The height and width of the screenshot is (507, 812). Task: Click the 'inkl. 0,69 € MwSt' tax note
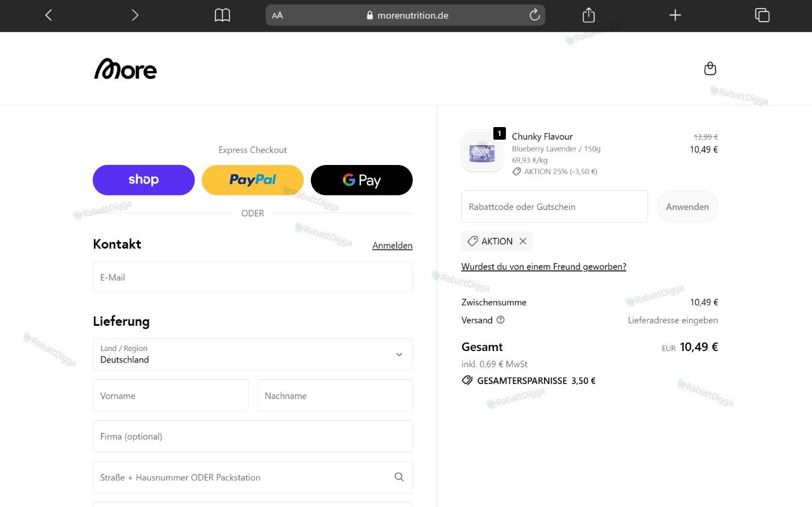495,364
